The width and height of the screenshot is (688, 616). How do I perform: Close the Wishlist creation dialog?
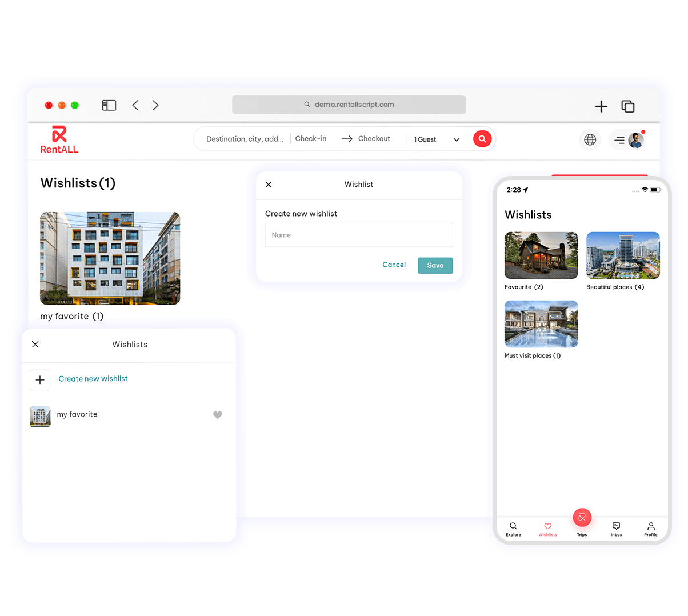[x=269, y=185]
